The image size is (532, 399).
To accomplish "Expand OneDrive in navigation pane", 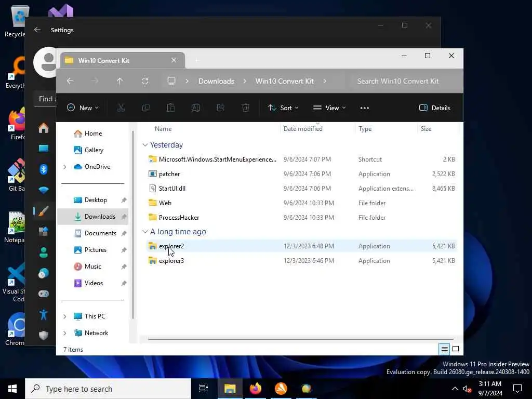I will click(x=65, y=167).
